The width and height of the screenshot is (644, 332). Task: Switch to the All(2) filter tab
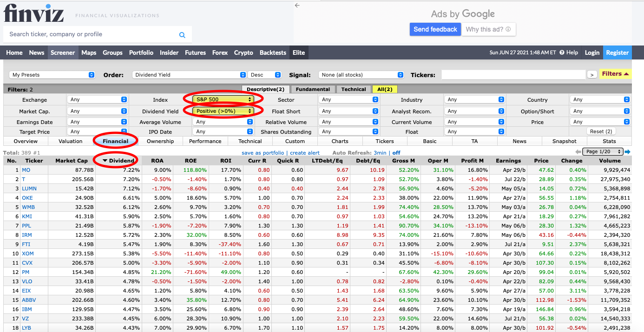tap(385, 89)
